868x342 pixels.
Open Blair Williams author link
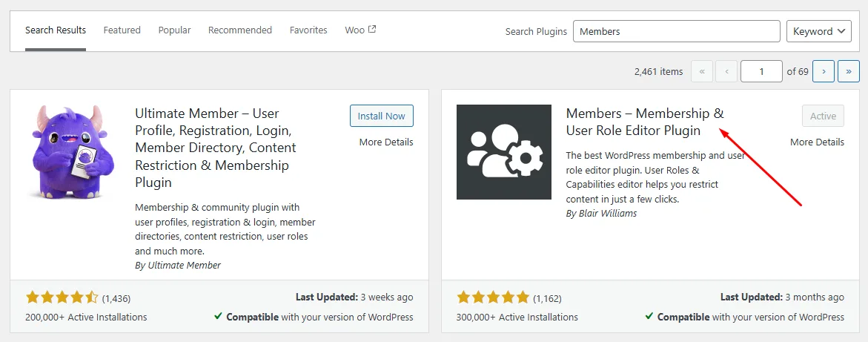coord(608,214)
